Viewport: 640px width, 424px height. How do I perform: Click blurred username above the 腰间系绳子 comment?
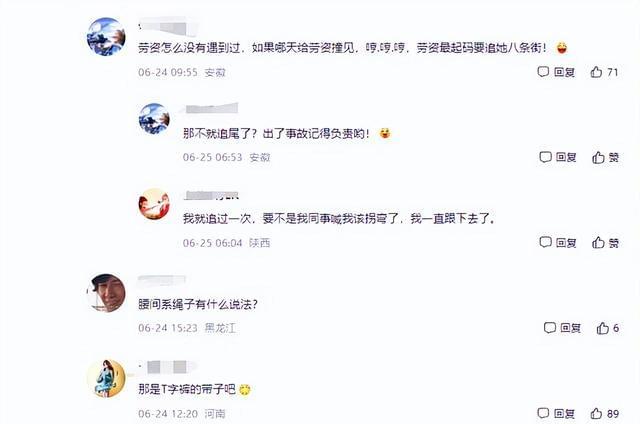(x=162, y=280)
